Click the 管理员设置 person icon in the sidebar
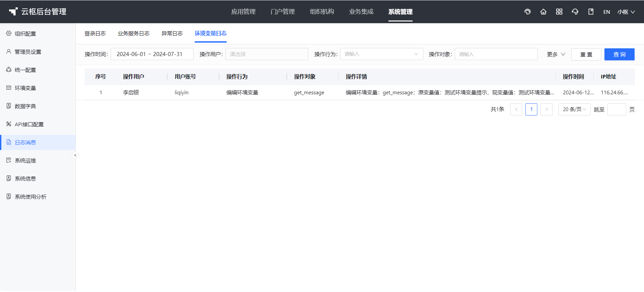 point(9,51)
